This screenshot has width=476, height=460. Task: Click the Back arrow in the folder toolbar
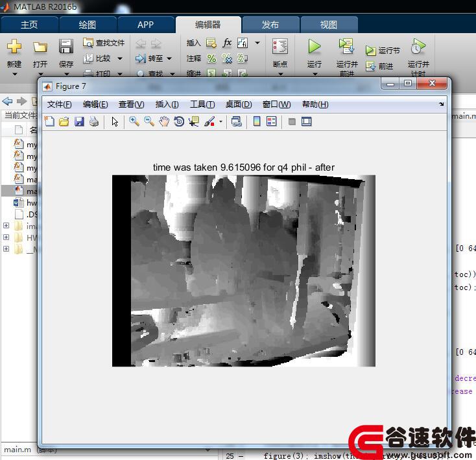pyautogui.click(x=7, y=101)
